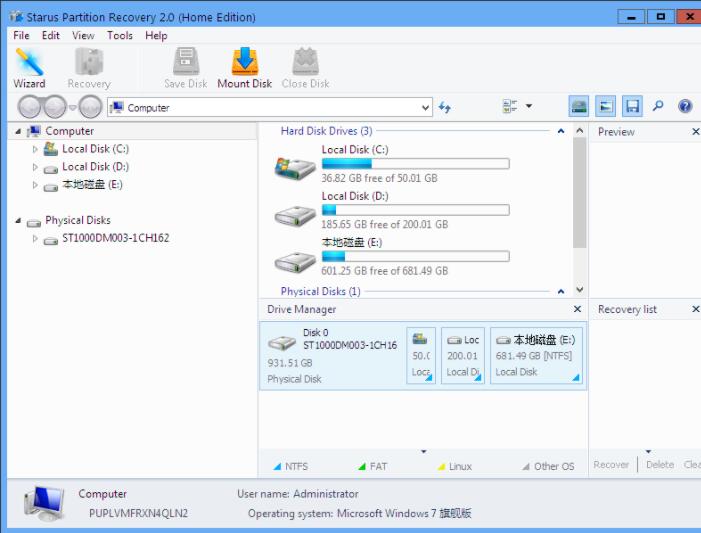Select ST1000DM003-1CH162 in the tree
Viewport: 701px width, 533px height.
click(115, 238)
